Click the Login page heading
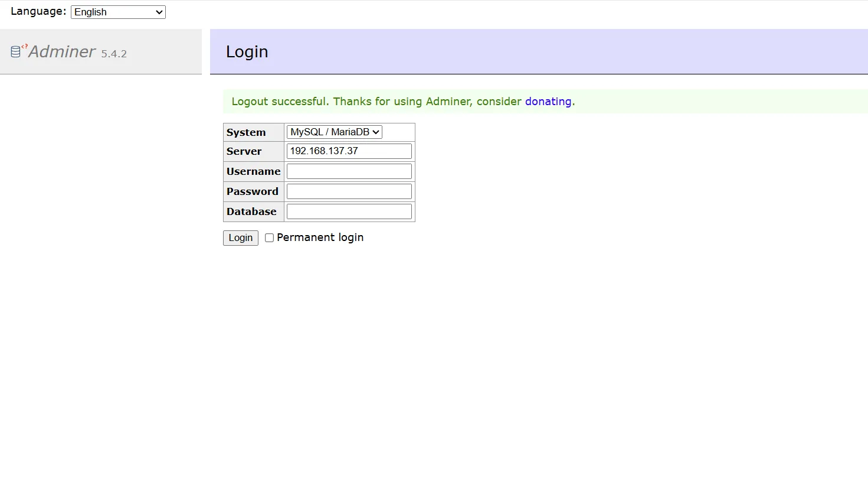This screenshot has width=868, height=482. tap(247, 52)
